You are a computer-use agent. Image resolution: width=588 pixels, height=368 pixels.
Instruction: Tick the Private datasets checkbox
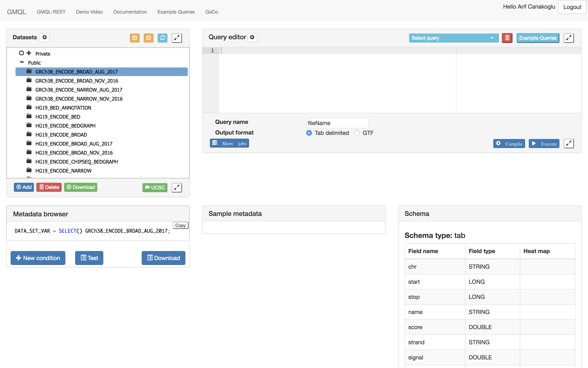click(21, 53)
